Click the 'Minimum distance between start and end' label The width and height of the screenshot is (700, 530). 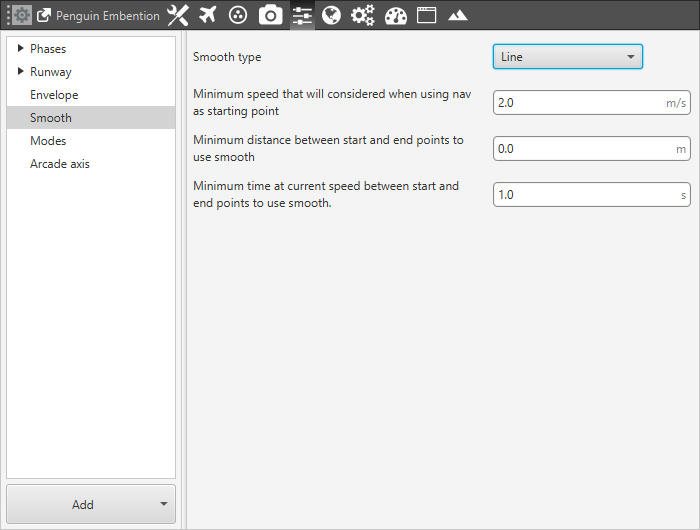328,148
